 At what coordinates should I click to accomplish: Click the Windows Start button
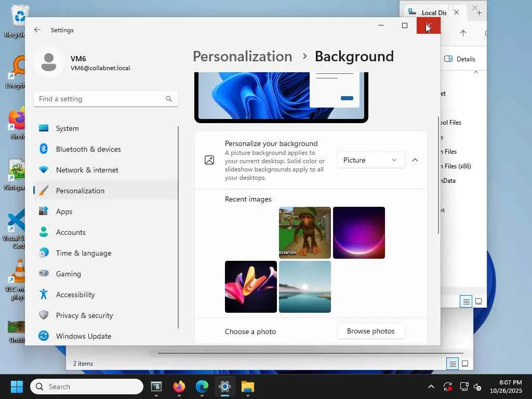pyautogui.click(x=17, y=387)
